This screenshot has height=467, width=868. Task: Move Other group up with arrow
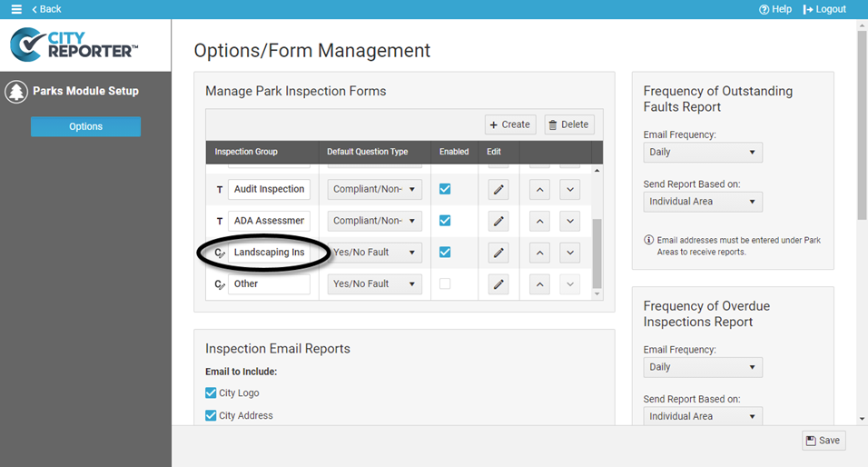click(x=539, y=284)
